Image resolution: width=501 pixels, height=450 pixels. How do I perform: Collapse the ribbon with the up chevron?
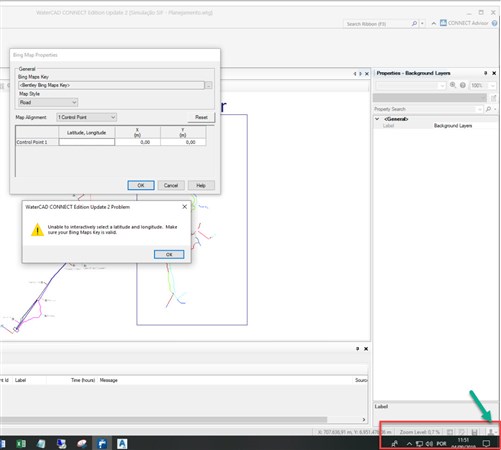[x=433, y=24]
